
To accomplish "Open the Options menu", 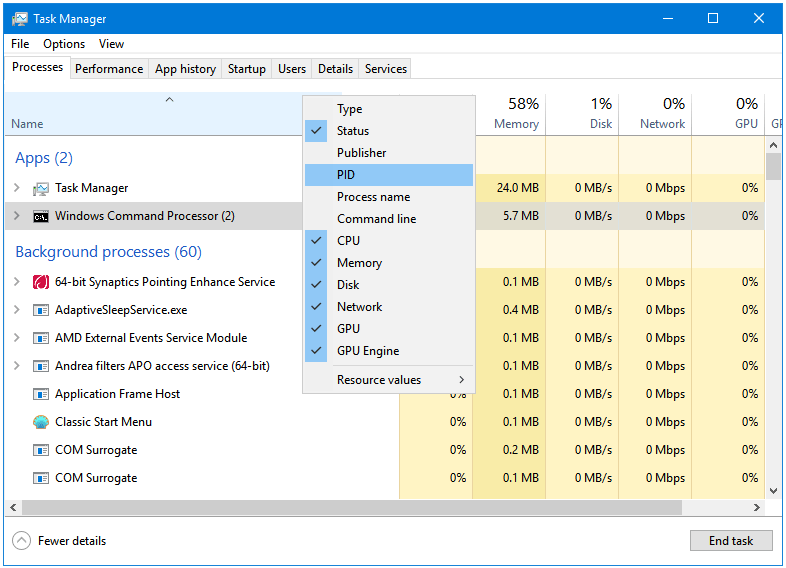I will pyautogui.click(x=64, y=44).
